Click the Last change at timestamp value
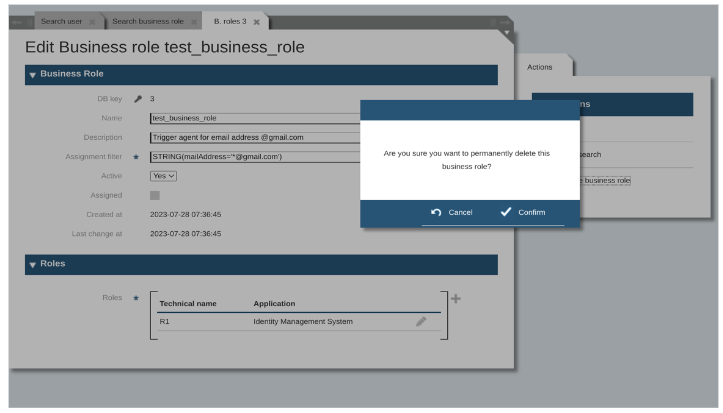723x413 pixels. (x=185, y=234)
